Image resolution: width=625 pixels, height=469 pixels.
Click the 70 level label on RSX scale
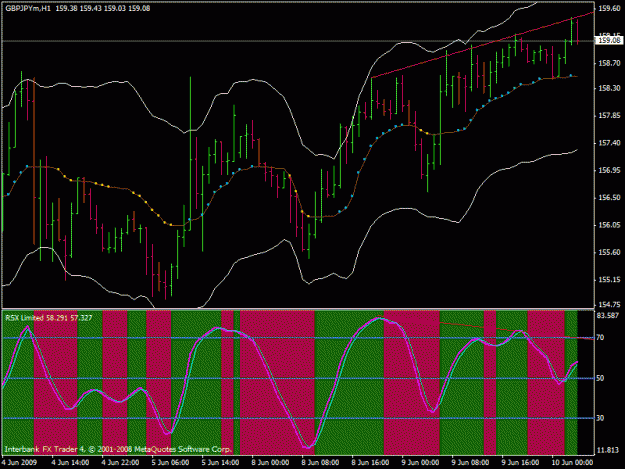pyautogui.click(x=600, y=338)
